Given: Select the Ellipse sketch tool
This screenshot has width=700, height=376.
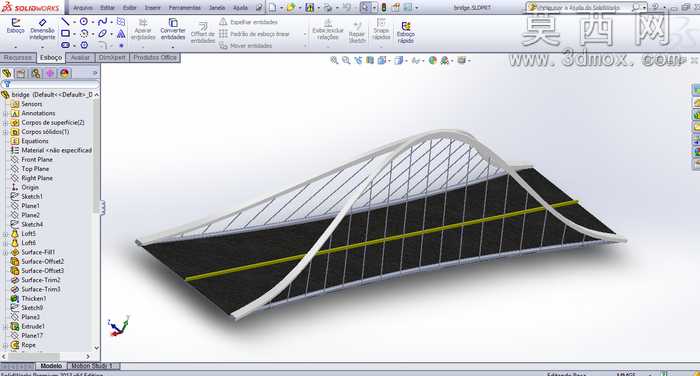Looking at the screenshot, I should pos(102,33).
